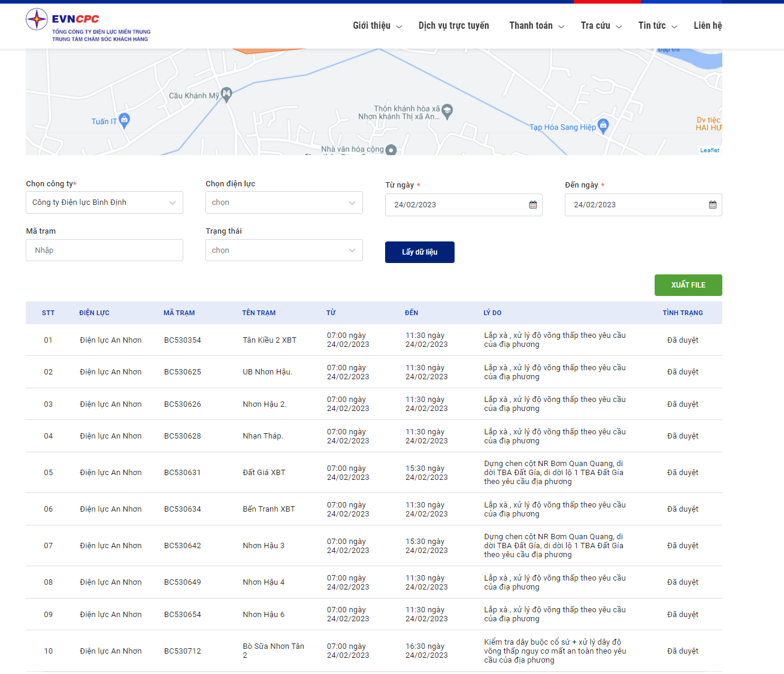Click the Leaflet attribution link
The image size is (784, 674).
pos(710,150)
